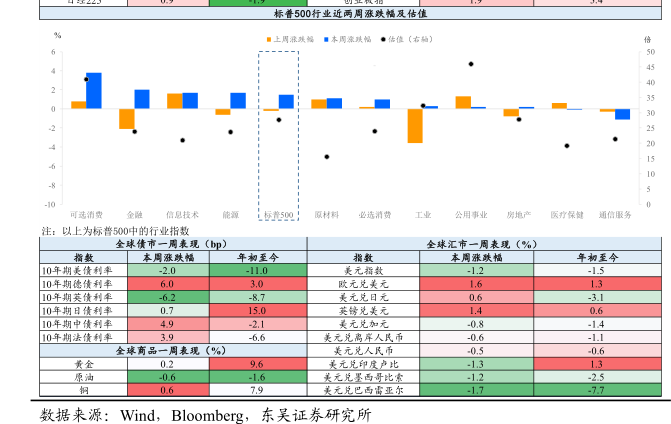Click the 美元兑印度卢比 row label
Viewport: 671px width, 424px height.
(x=363, y=364)
